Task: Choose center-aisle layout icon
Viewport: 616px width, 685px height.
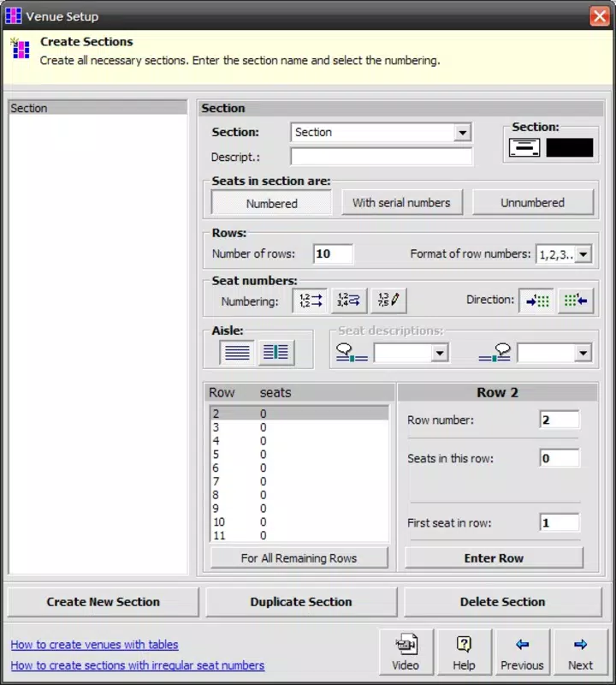Action: coord(275,352)
